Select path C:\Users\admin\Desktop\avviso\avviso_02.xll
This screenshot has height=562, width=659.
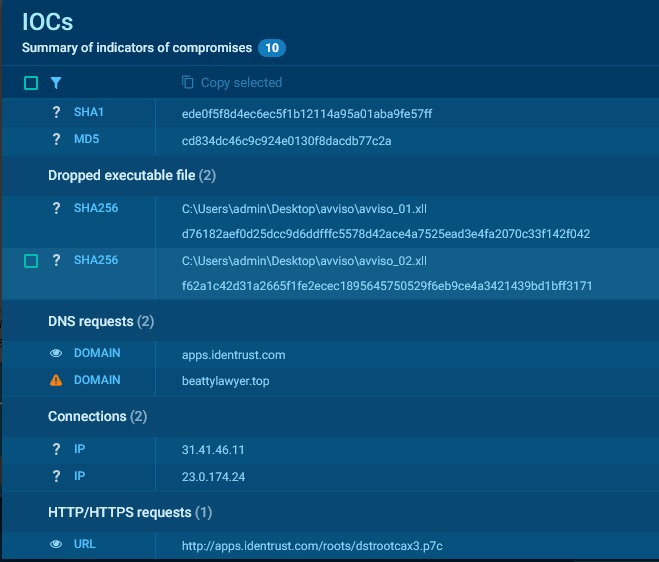[x=304, y=261]
